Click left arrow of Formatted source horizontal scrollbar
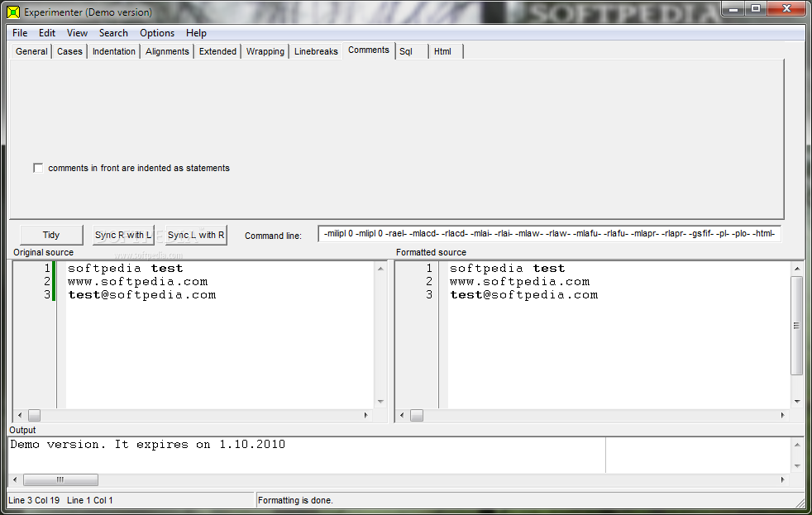This screenshot has width=812, height=515. [402, 415]
